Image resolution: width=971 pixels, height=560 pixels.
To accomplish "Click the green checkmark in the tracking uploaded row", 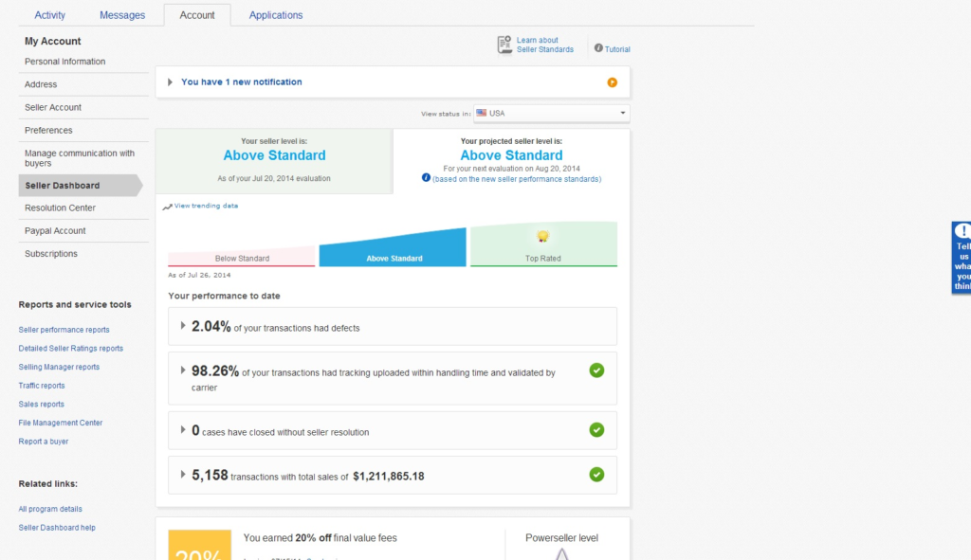I will click(x=596, y=370).
